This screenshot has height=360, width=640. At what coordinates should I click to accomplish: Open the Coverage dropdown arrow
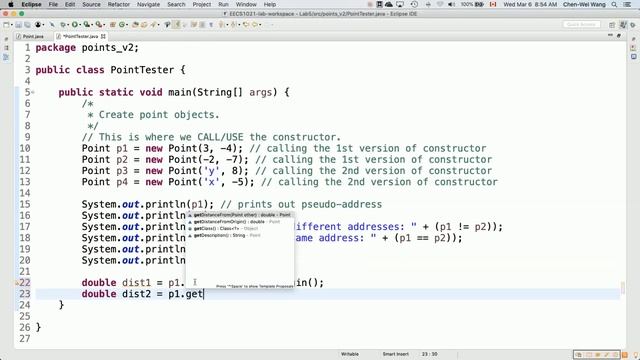click(x=92, y=25)
